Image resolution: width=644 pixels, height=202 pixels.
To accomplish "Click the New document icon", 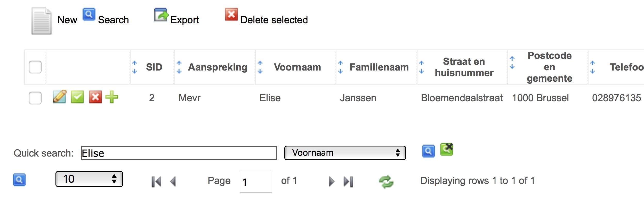I will pos(41,21).
